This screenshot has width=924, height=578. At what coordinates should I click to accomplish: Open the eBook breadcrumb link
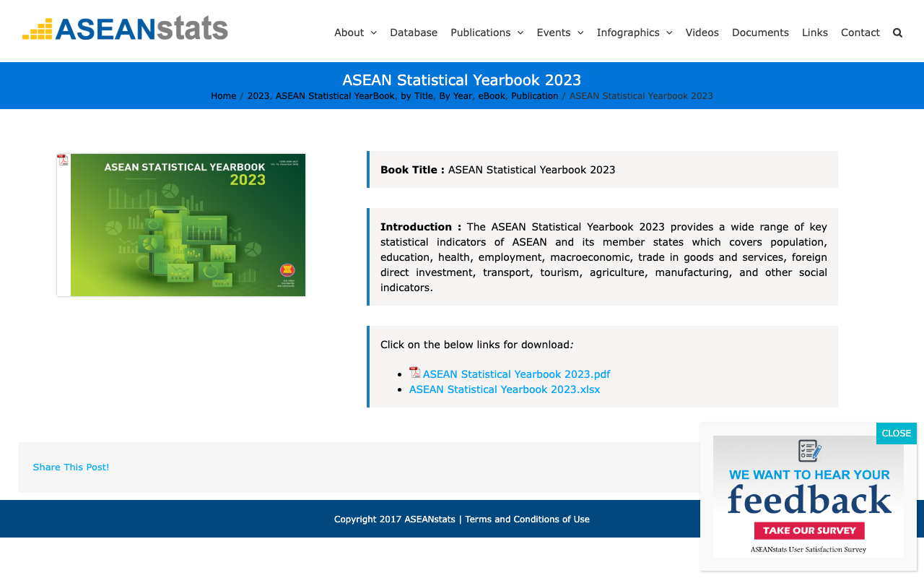tap(492, 96)
